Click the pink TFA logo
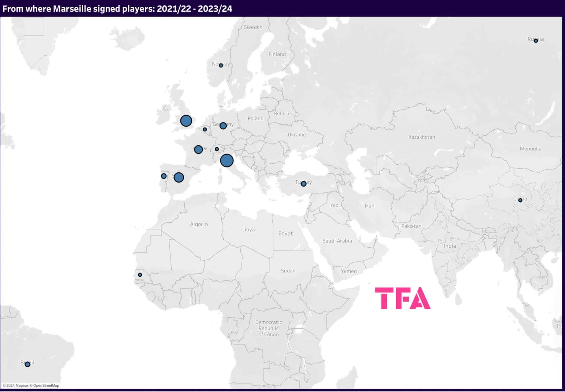565x392 pixels. [402, 298]
